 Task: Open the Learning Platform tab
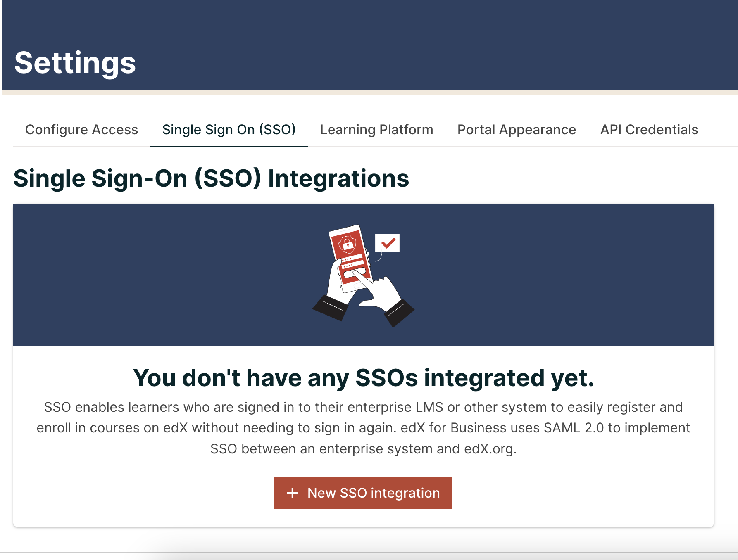coord(376,129)
